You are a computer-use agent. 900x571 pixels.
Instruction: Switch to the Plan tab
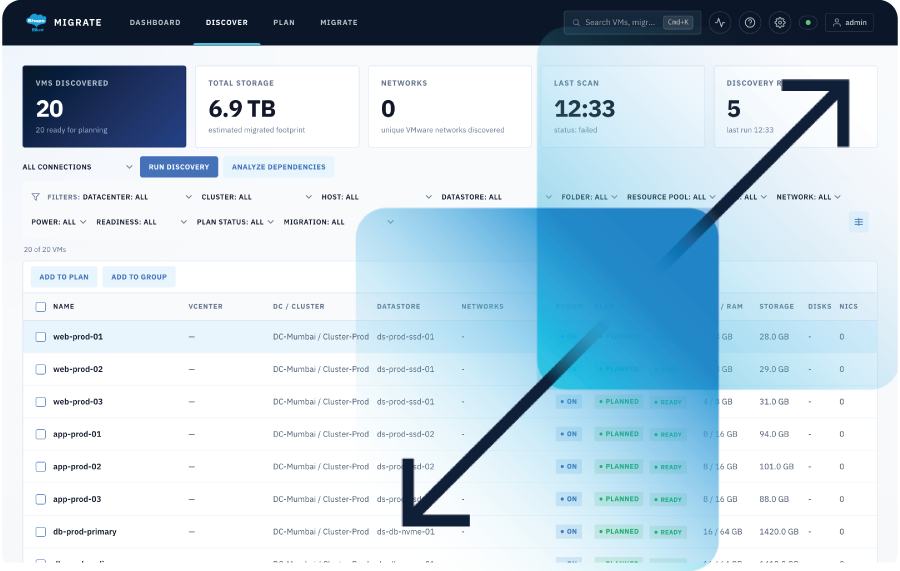click(x=284, y=22)
